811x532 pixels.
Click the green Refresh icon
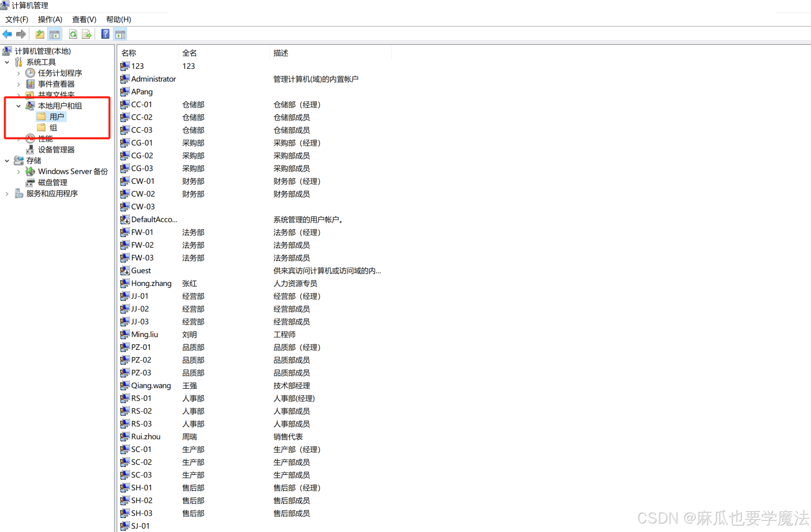point(73,34)
